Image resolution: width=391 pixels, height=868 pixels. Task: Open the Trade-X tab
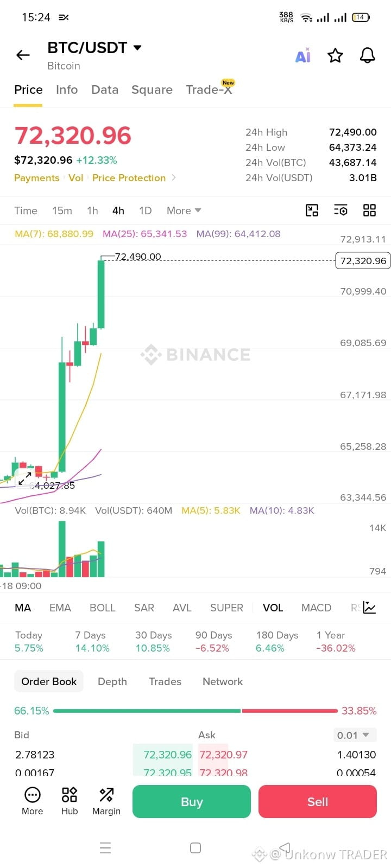click(209, 90)
